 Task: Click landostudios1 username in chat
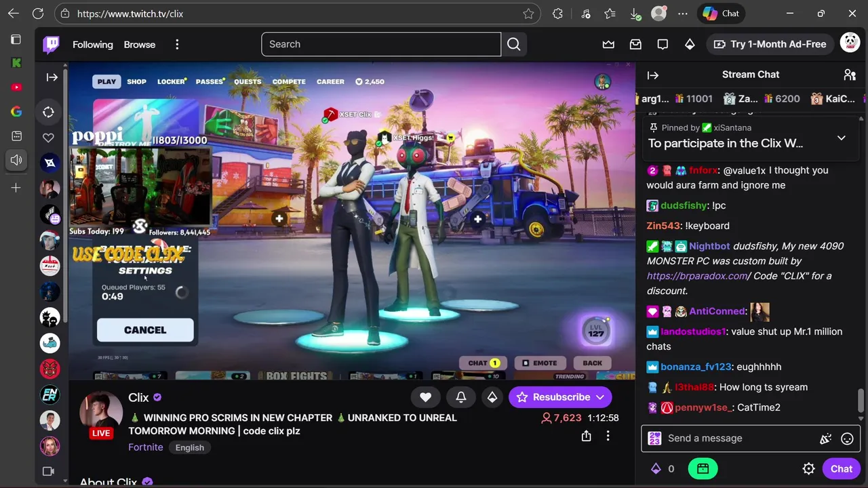(693, 331)
